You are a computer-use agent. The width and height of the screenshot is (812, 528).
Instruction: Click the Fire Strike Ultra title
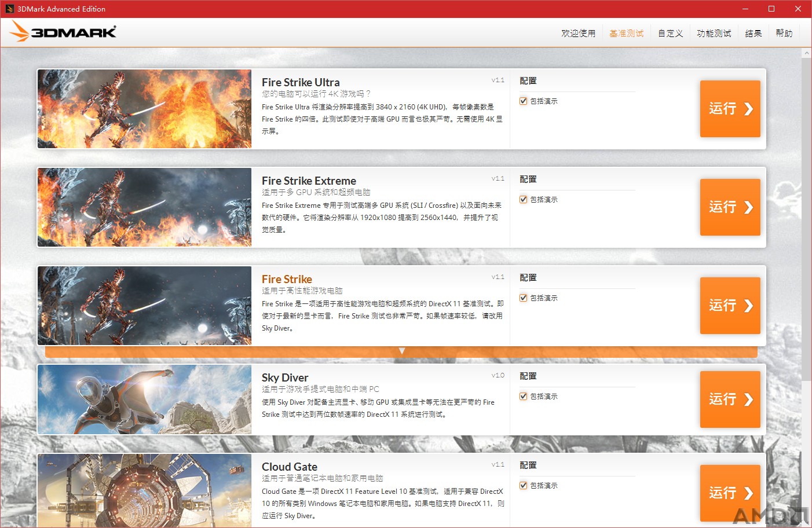point(301,82)
